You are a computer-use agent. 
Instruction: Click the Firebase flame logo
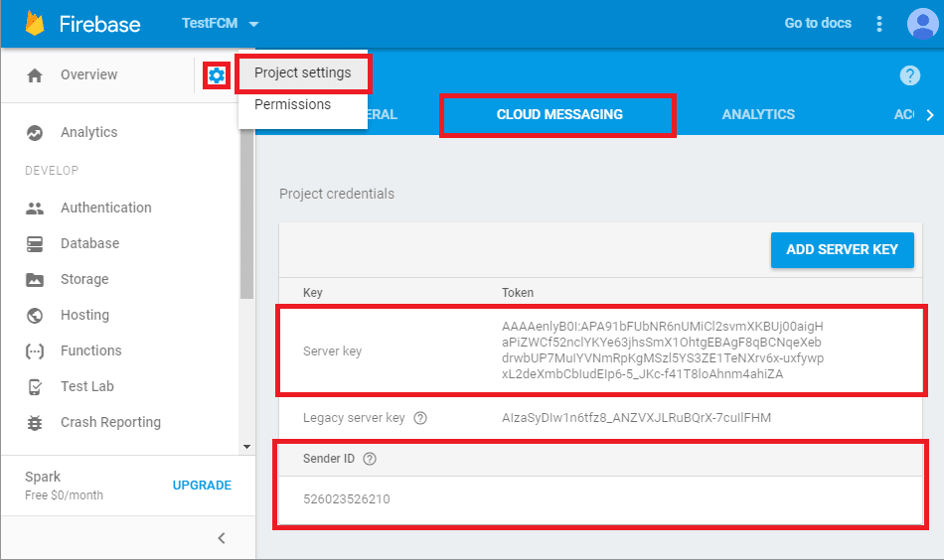click(35, 24)
